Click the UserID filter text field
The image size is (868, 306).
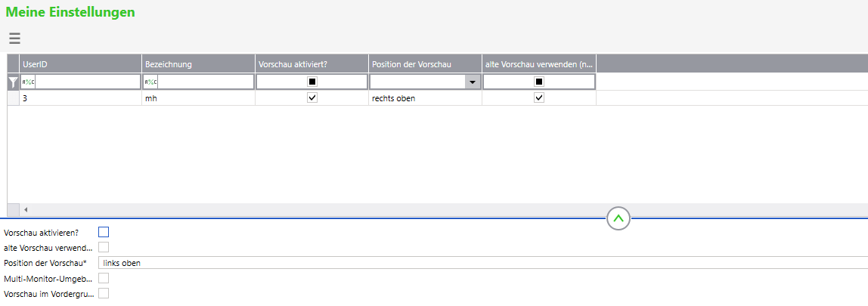pyautogui.click(x=87, y=82)
